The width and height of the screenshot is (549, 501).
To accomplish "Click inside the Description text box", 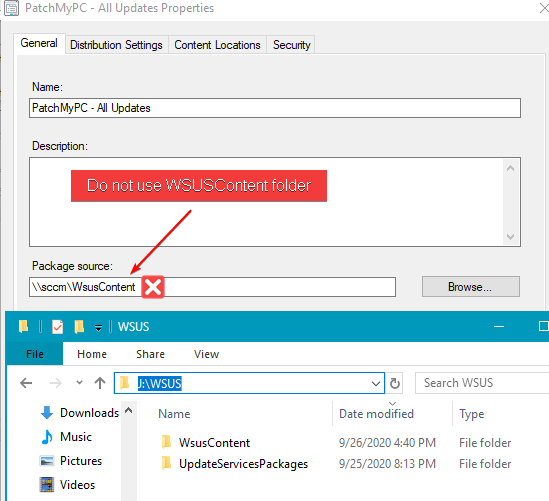I will [266, 202].
